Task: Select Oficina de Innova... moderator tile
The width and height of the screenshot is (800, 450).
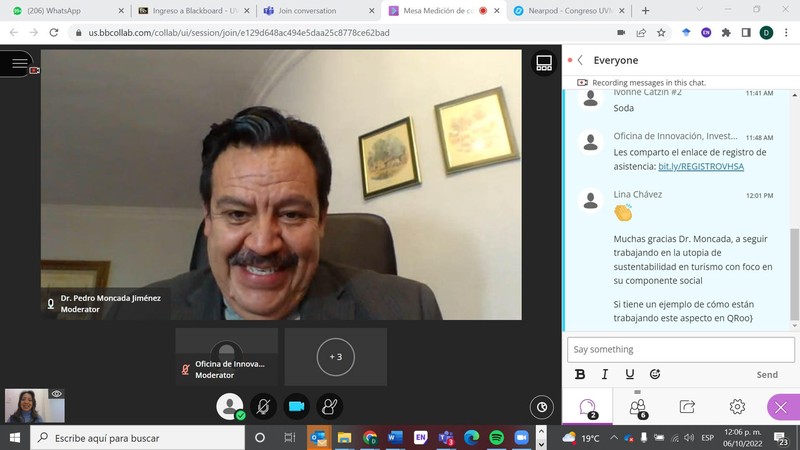Action: pyautogui.click(x=227, y=357)
